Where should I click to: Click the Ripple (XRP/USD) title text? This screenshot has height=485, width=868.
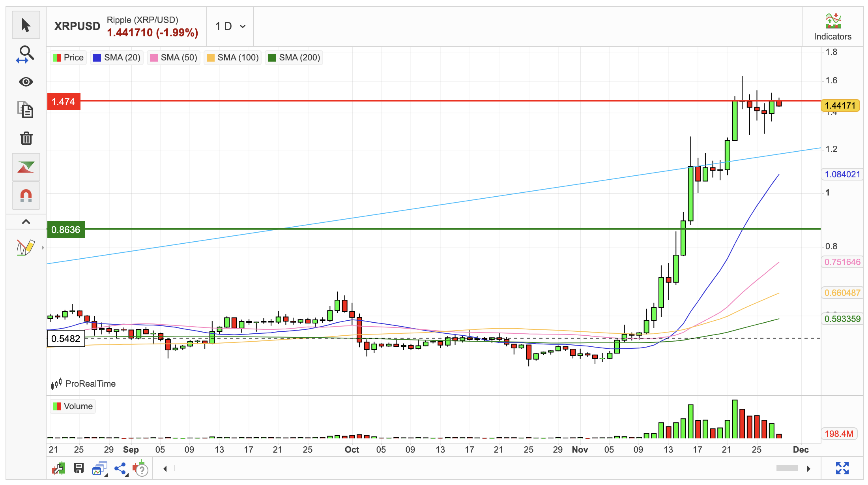click(x=142, y=20)
